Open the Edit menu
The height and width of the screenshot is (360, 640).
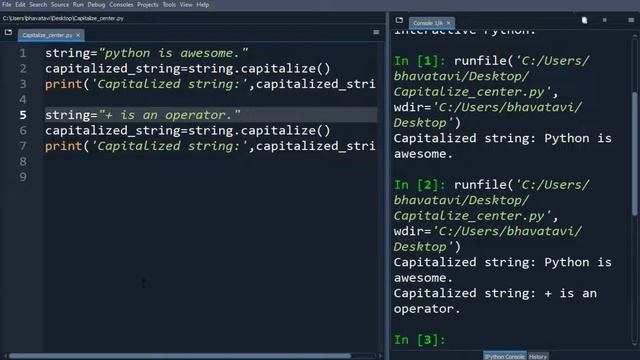coord(20,5)
